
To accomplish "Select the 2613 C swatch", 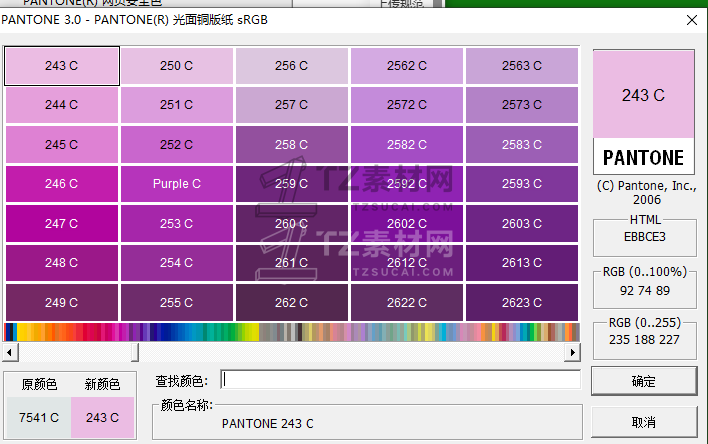I will (x=522, y=263).
